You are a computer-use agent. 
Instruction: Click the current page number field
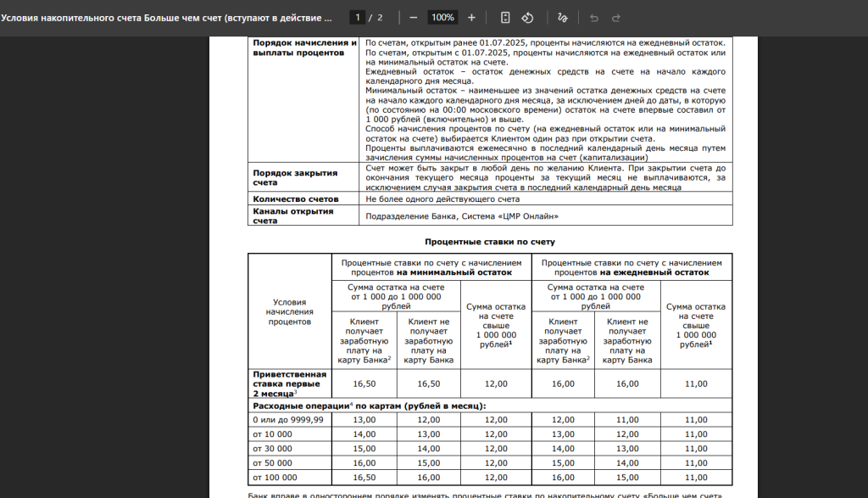[358, 18]
